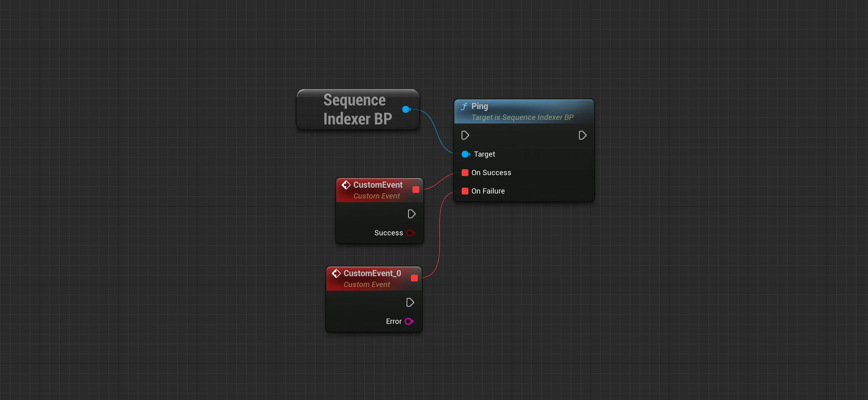
Task: Click CustomEvent_0's red delegate output pin
Action: point(414,278)
